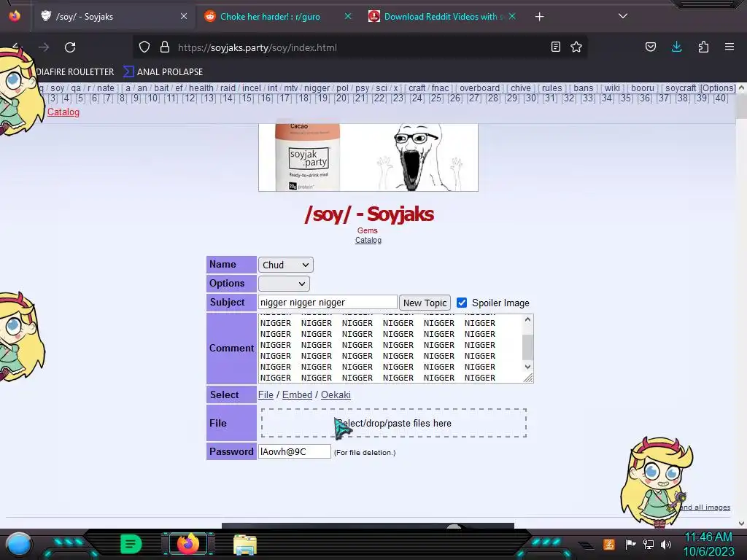Viewport: 747px width, 560px height.
Task: Close the /soy/ - Soyjaks tab
Action: pyautogui.click(x=184, y=16)
